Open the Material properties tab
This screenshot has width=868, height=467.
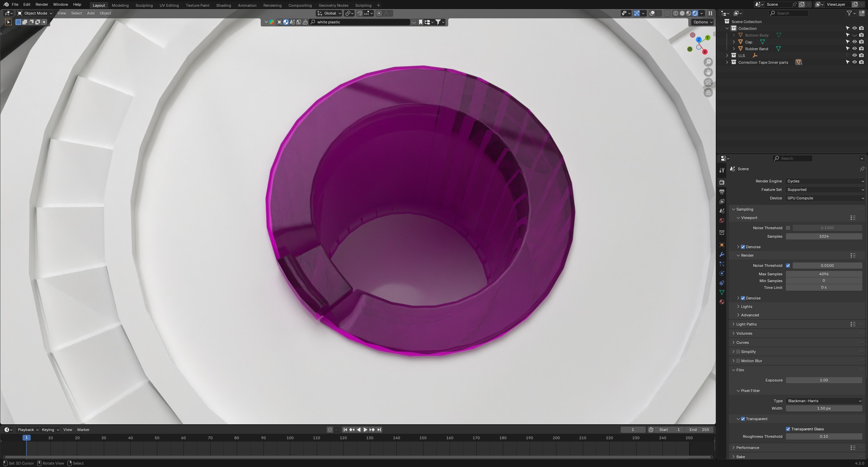pyautogui.click(x=722, y=302)
